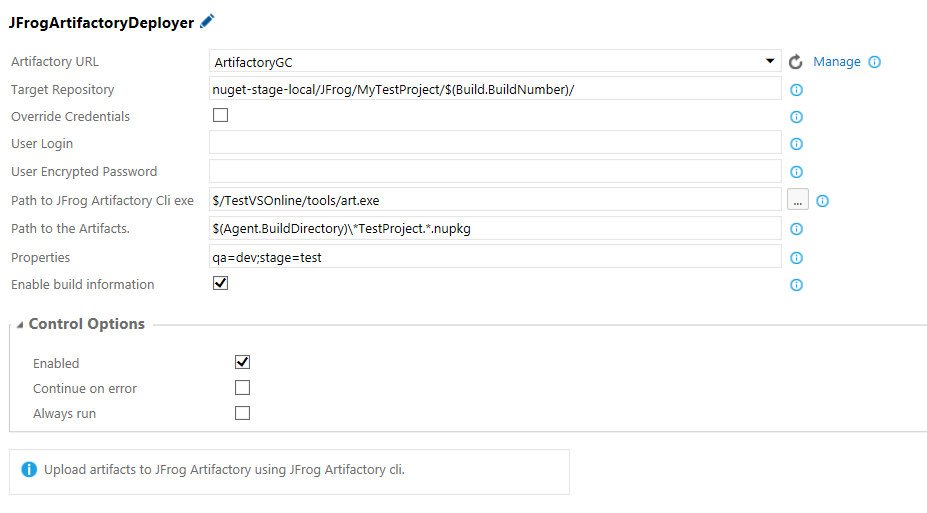The height and width of the screenshot is (513, 927).
Task: Toggle the Enabled control option checkbox
Action: coord(242,362)
